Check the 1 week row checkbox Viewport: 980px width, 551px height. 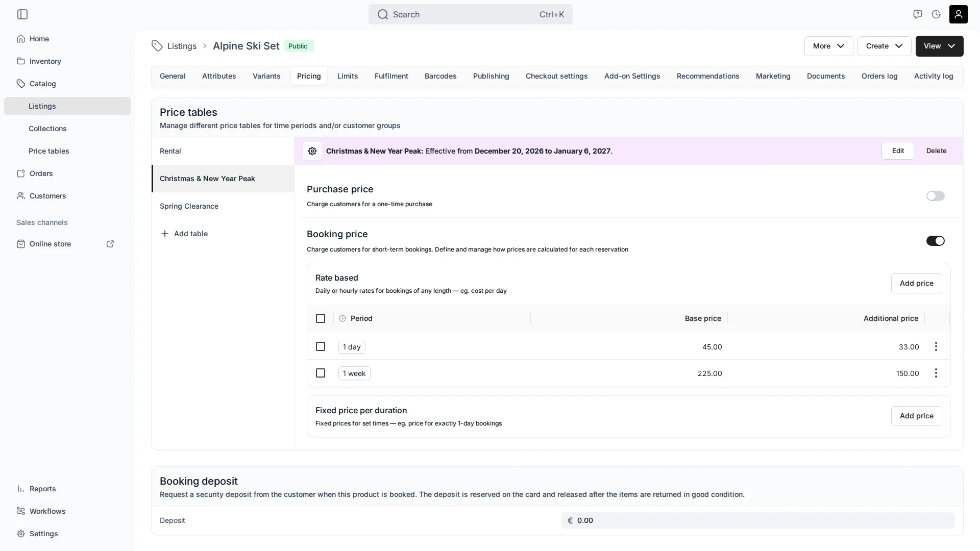tap(321, 373)
